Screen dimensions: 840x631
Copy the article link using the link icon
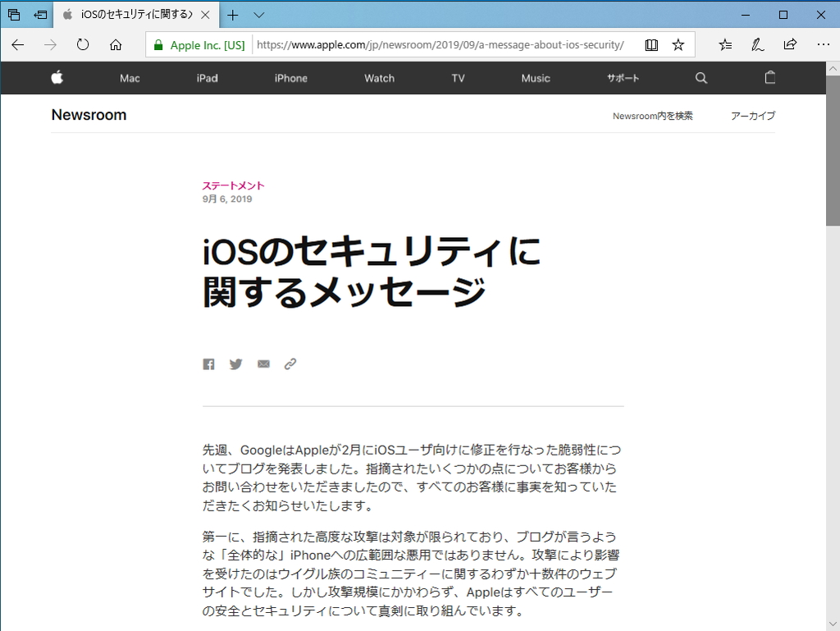[290, 364]
